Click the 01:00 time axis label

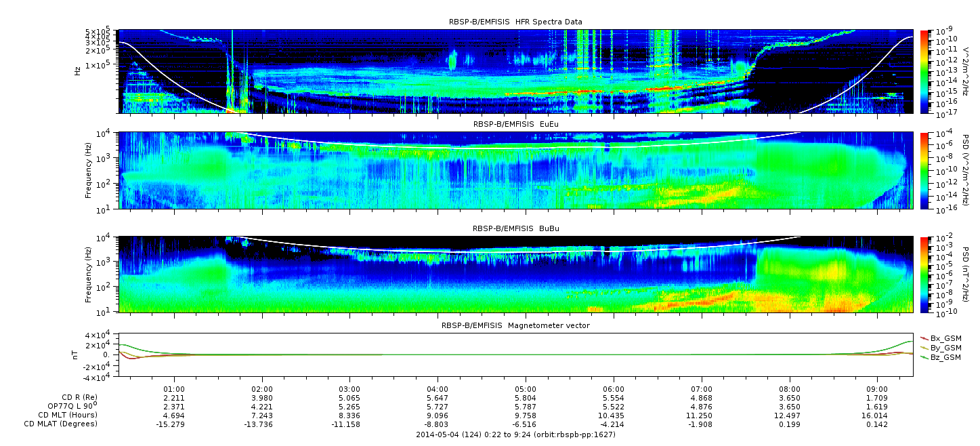[175, 389]
